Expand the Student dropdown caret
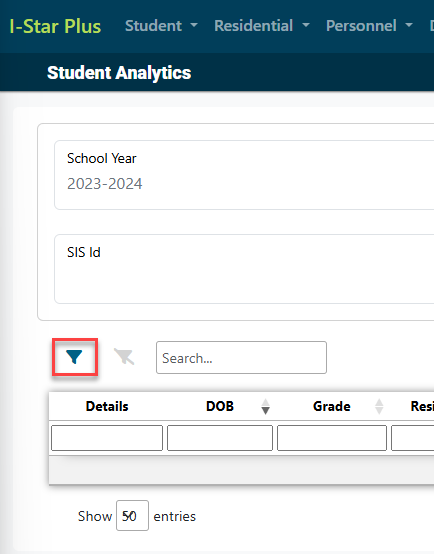Viewport: 434px width, 554px height. pos(194,25)
